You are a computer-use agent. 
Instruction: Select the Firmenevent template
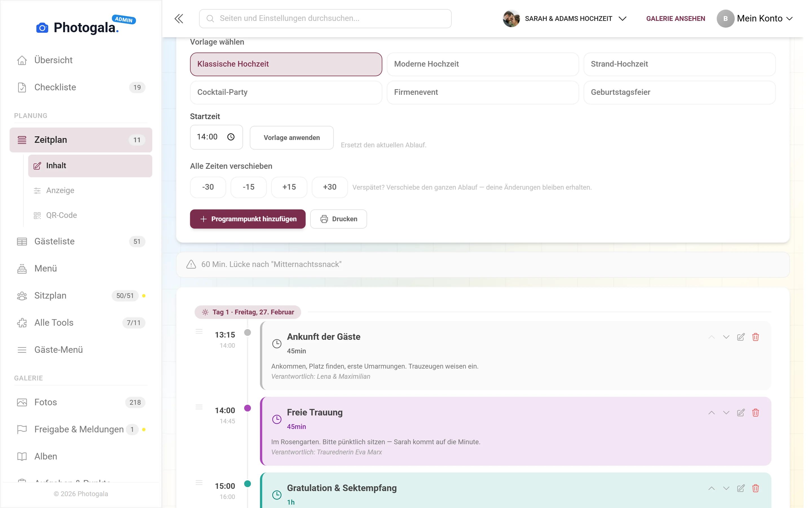tap(482, 92)
